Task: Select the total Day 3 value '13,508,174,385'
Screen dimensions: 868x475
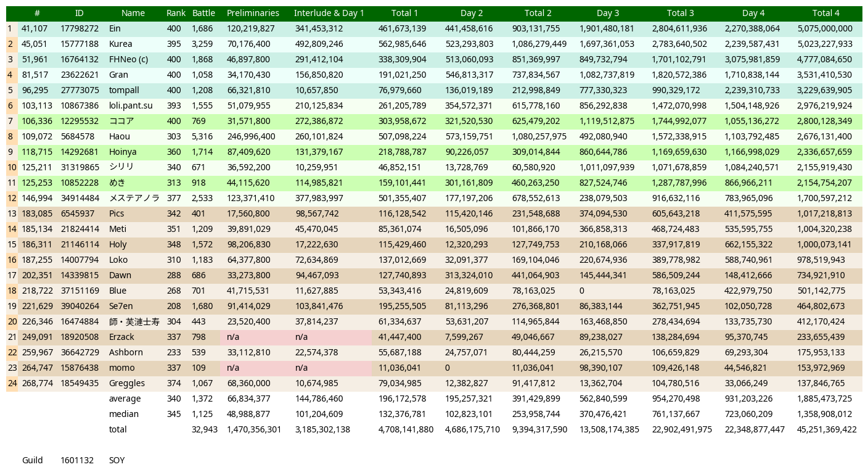Action: [609, 429]
